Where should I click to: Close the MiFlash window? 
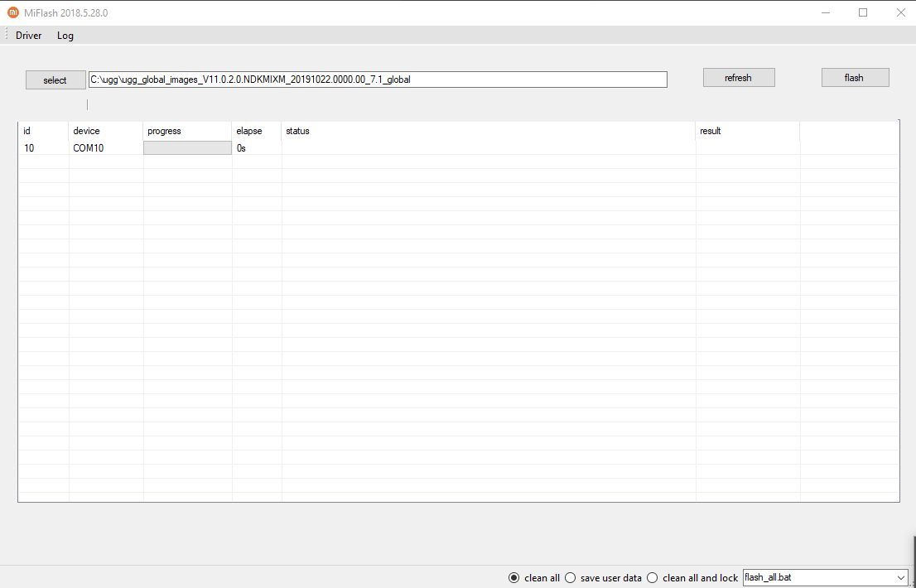(900, 12)
